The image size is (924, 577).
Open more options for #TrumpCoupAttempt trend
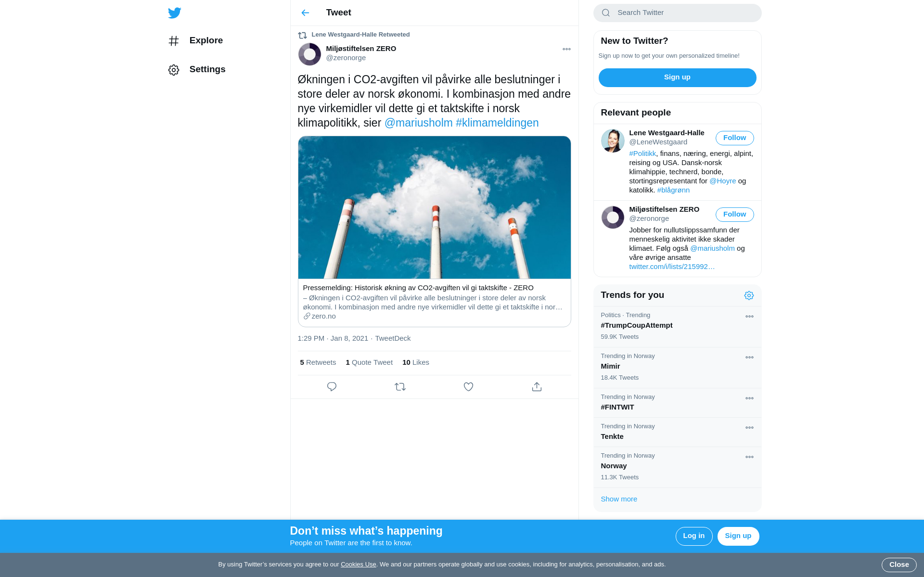click(x=749, y=317)
